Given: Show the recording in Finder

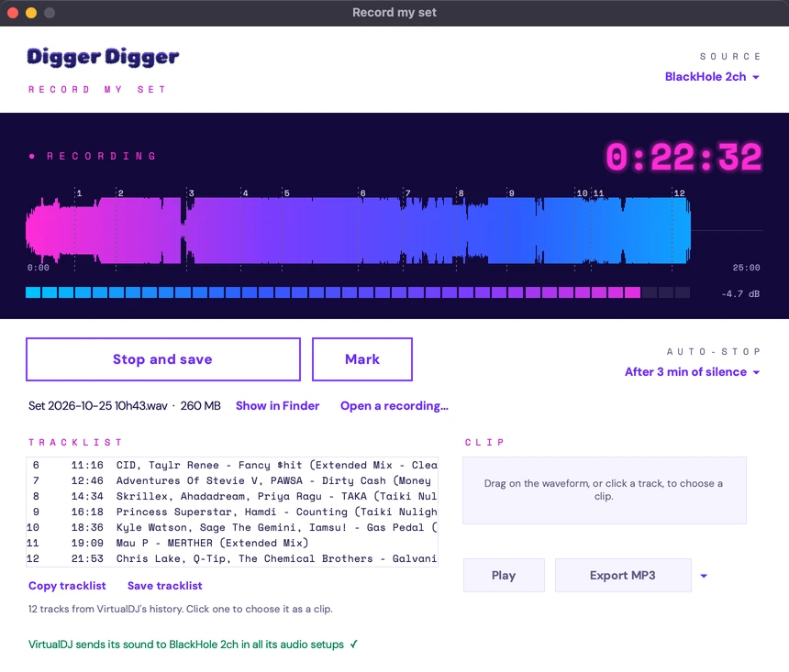Looking at the screenshot, I should coord(277,406).
